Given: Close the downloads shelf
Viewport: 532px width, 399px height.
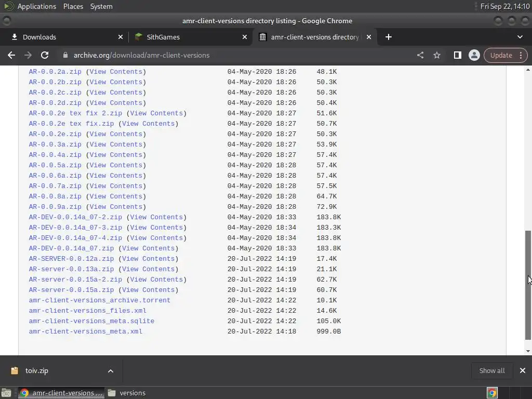Looking at the screenshot, I should pyautogui.click(x=523, y=371).
